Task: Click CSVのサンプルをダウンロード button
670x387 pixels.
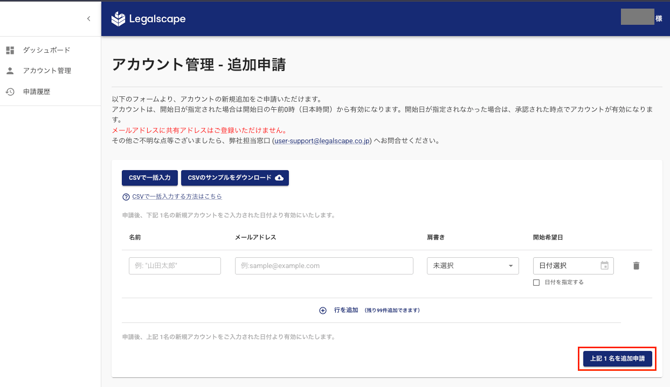Action: point(235,178)
